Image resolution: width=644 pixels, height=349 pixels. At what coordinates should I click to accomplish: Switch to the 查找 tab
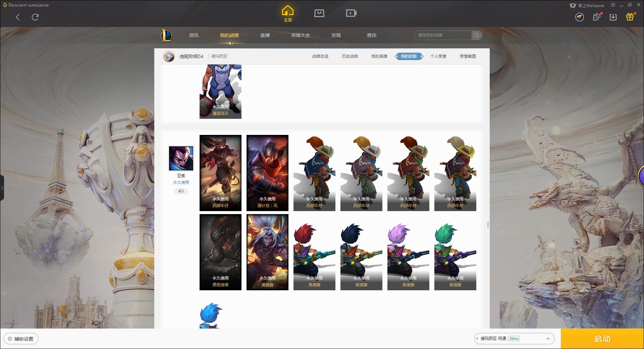click(x=372, y=35)
